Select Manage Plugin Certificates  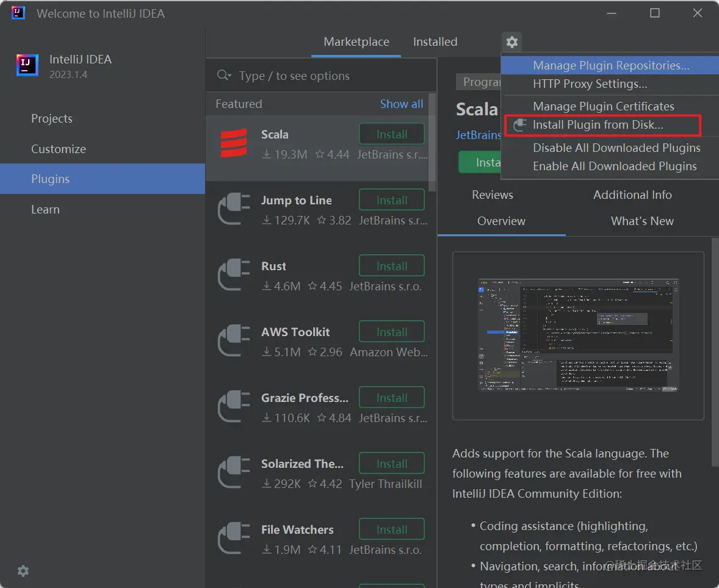610,106
